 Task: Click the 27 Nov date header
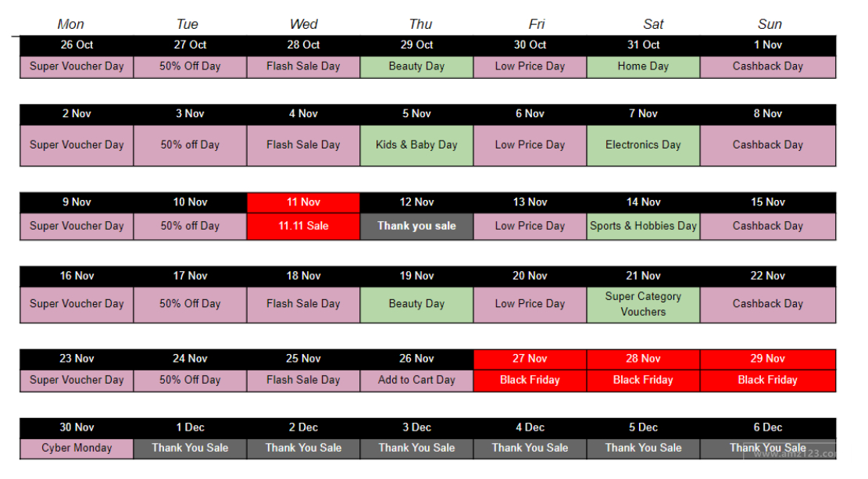pos(530,359)
